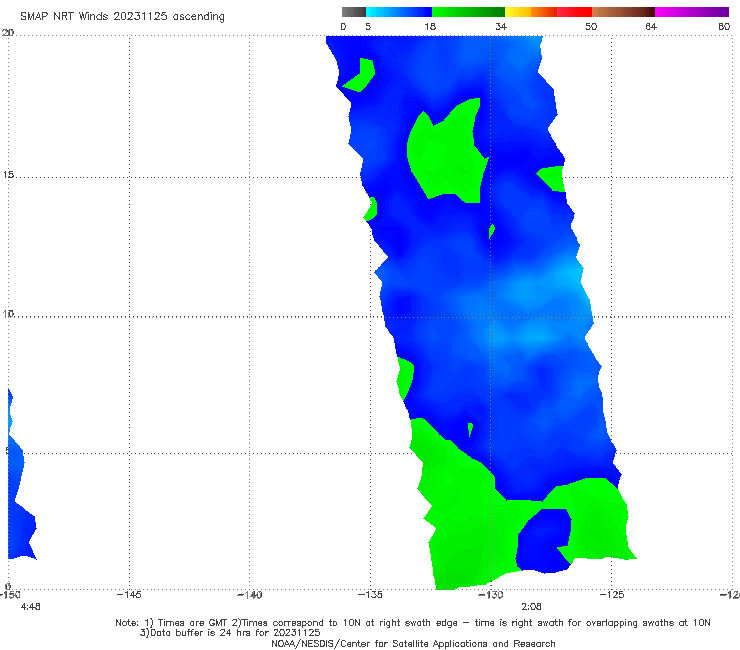This screenshot has height=650, width=740.
Task: Click the blue pocket enclosed by green near 2N
Action: (x=543, y=541)
